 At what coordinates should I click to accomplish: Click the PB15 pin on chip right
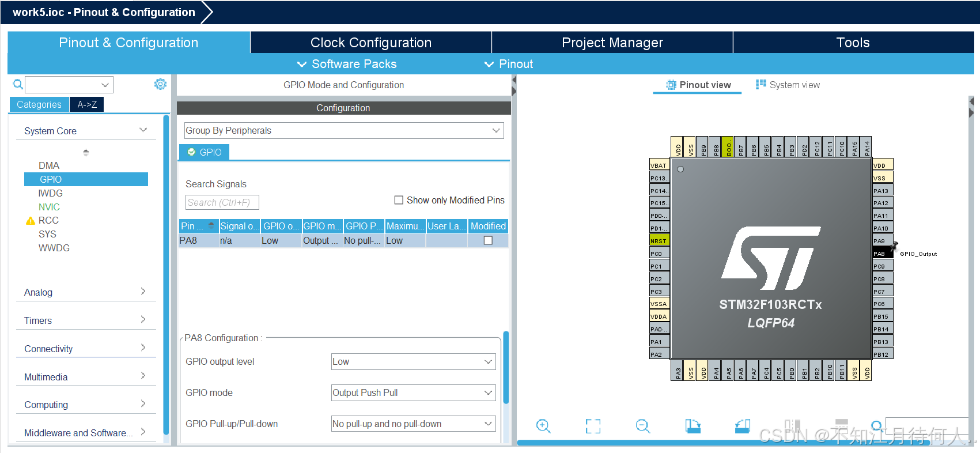[x=882, y=316]
